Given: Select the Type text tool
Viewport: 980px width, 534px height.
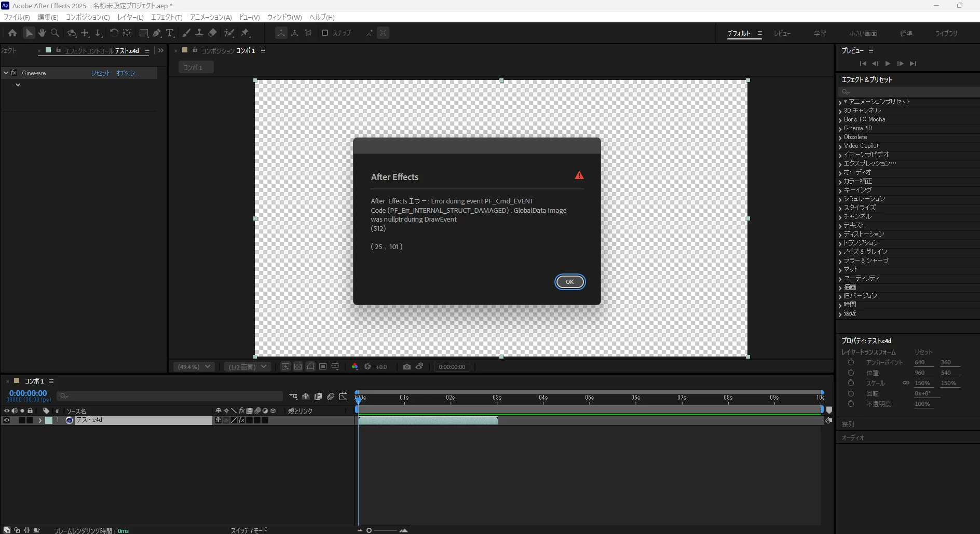Looking at the screenshot, I should tap(170, 33).
